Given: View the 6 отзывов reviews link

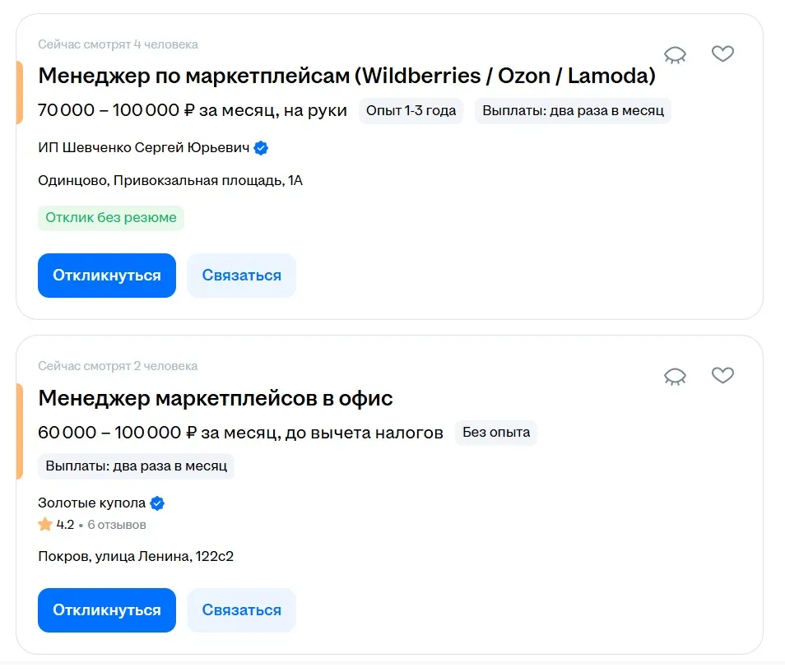Looking at the screenshot, I should click(x=117, y=524).
